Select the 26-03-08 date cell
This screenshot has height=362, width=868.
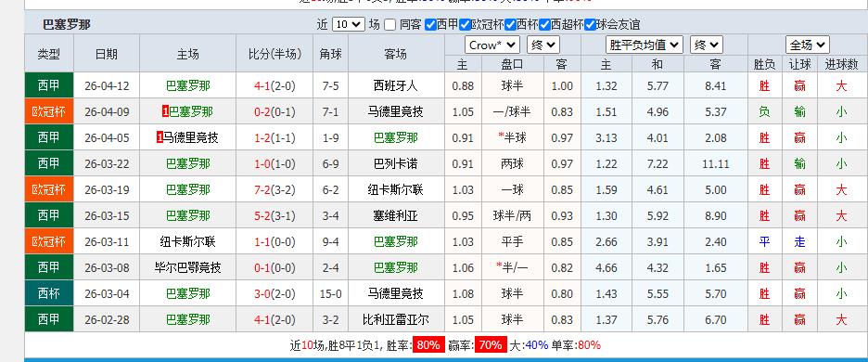click(107, 267)
